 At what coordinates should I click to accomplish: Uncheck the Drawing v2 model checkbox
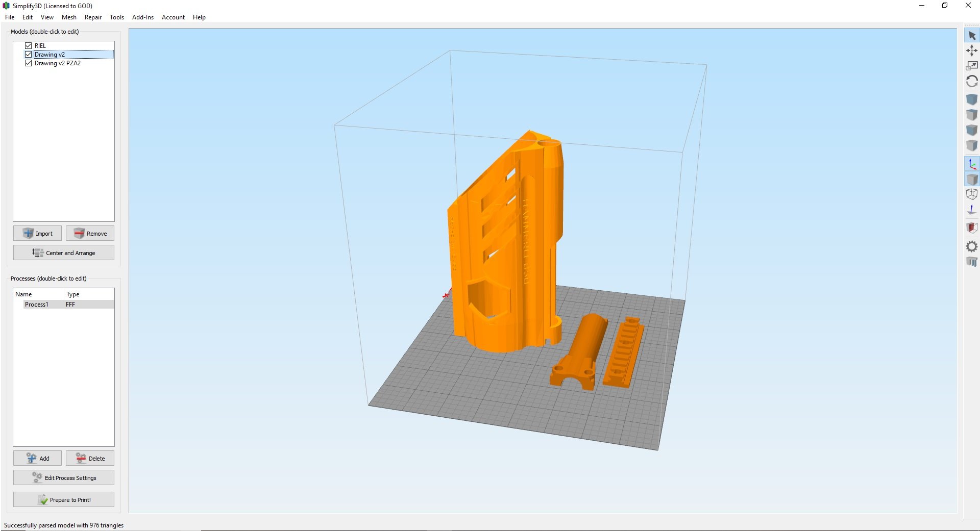pos(29,54)
